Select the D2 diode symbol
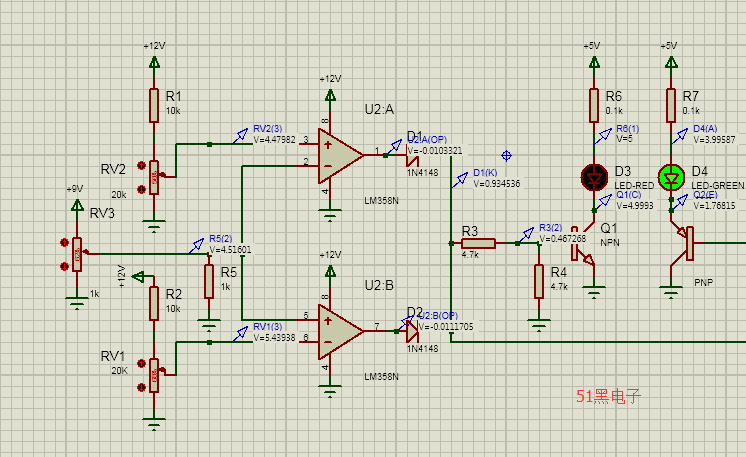The height and width of the screenshot is (457, 746). click(x=410, y=328)
